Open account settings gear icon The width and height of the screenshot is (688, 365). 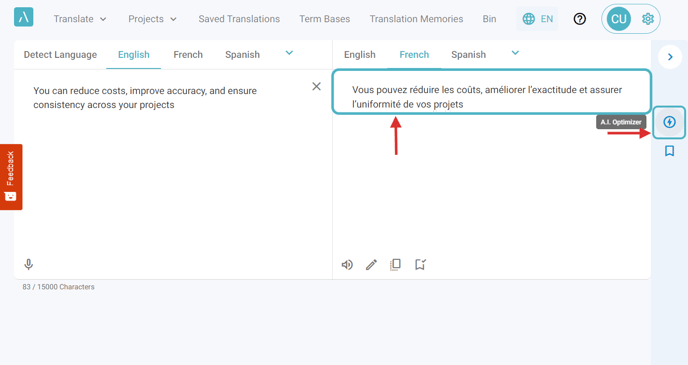[x=648, y=19]
